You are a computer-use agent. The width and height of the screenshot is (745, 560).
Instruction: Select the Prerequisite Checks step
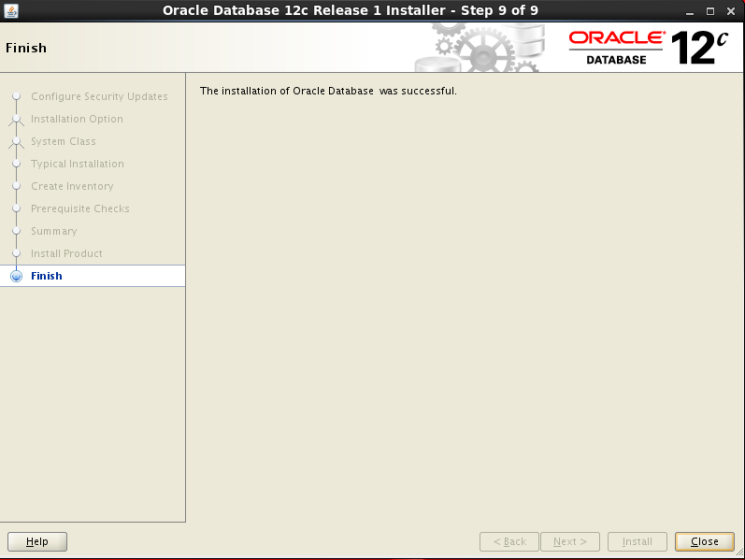coord(80,208)
